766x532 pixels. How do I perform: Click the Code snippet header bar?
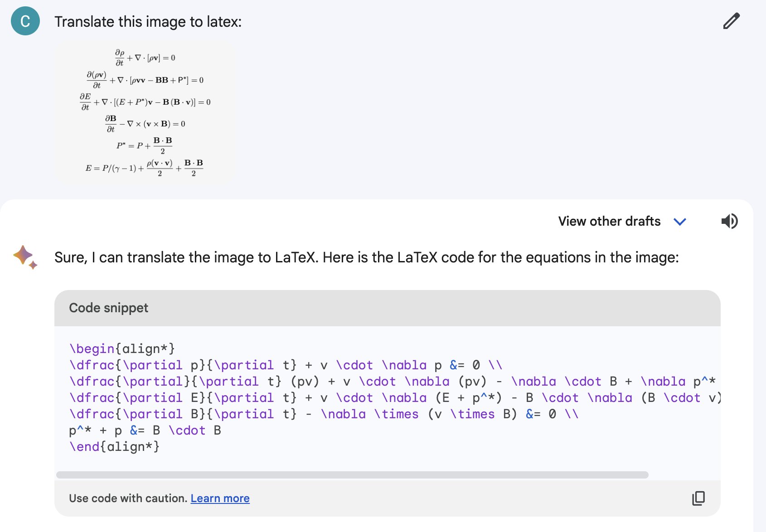click(x=387, y=308)
